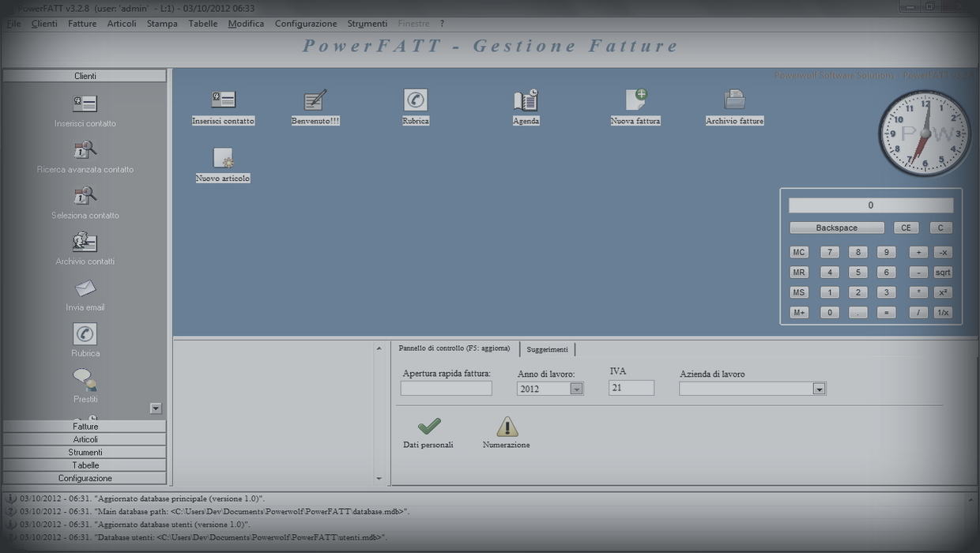
Task: Click the calculator Backspace button
Action: click(837, 228)
